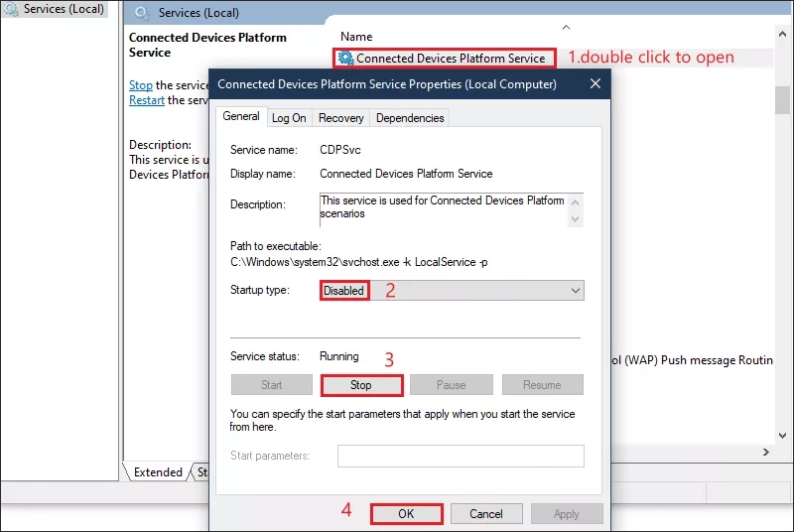794x532 pixels.
Task: Focus the Start parameters input field
Action: (x=461, y=456)
